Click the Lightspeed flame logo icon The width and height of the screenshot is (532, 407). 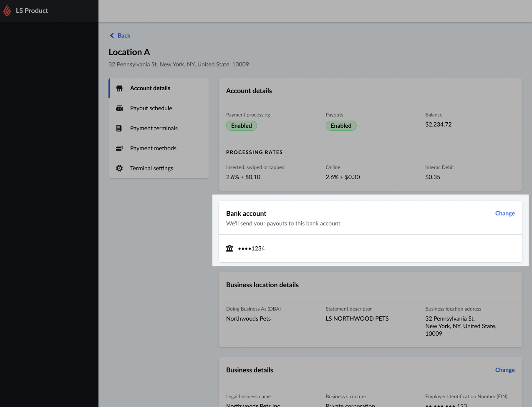coord(7,10)
